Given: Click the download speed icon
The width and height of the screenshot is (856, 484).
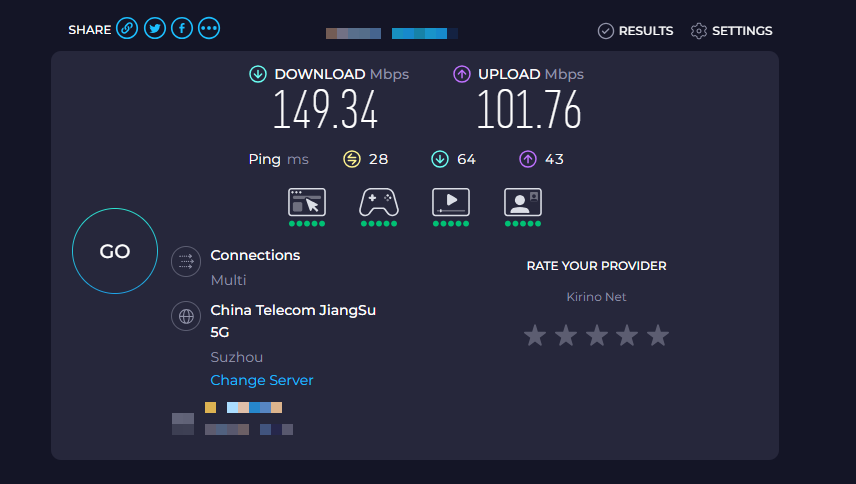Looking at the screenshot, I should click(258, 74).
